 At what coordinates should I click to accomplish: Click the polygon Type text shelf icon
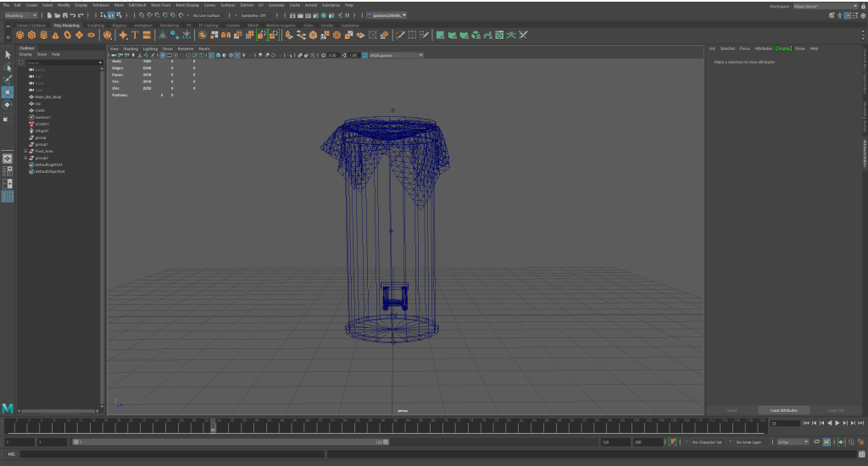(135, 35)
